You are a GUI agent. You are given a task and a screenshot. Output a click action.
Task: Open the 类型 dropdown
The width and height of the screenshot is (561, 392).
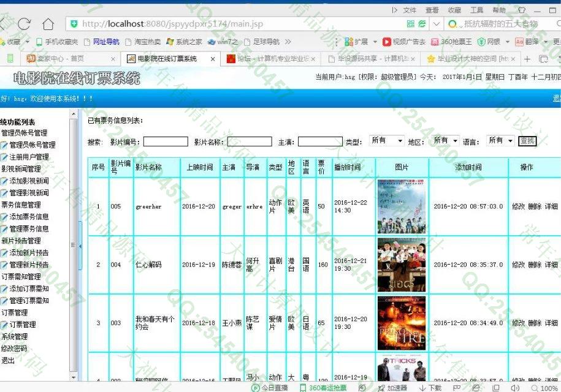click(x=386, y=141)
